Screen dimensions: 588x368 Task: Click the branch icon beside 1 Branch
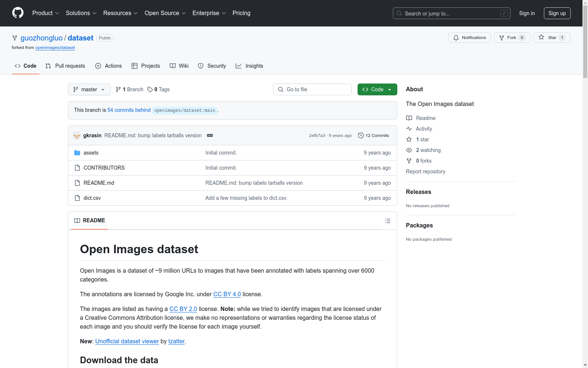[118, 89]
